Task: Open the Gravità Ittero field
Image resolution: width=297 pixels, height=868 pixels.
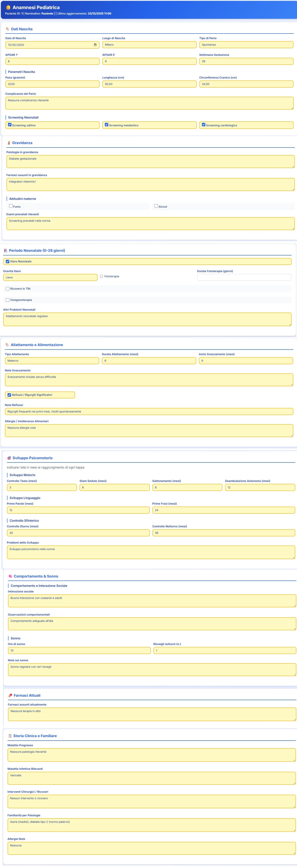Action: pyautogui.click(x=50, y=277)
